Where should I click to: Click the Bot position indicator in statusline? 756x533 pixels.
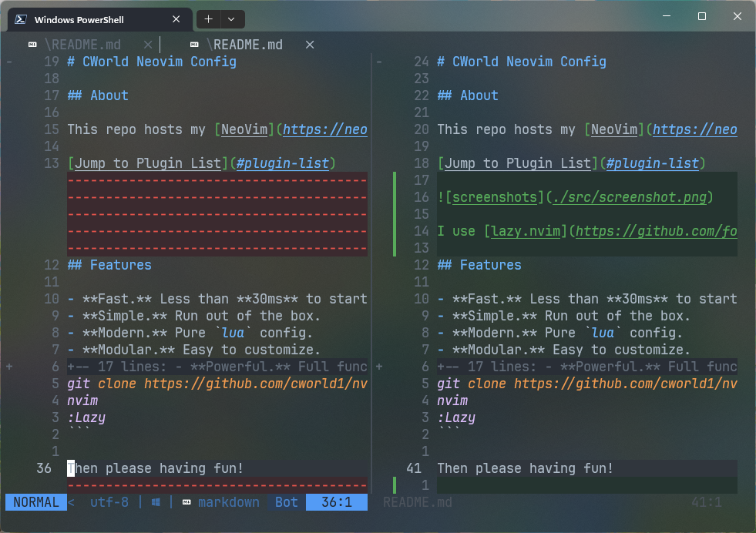pos(287,502)
